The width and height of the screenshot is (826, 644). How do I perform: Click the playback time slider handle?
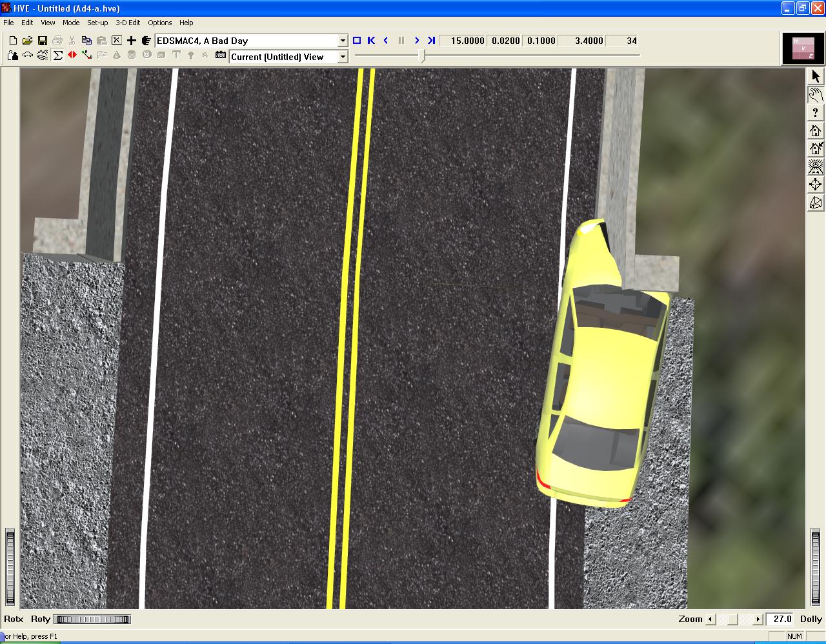tap(423, 56)
